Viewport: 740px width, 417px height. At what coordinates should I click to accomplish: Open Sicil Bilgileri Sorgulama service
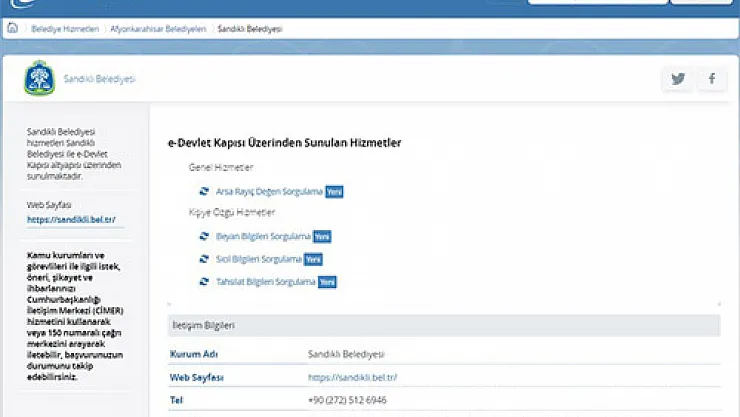pyautogui.click(x=259, y=259)
